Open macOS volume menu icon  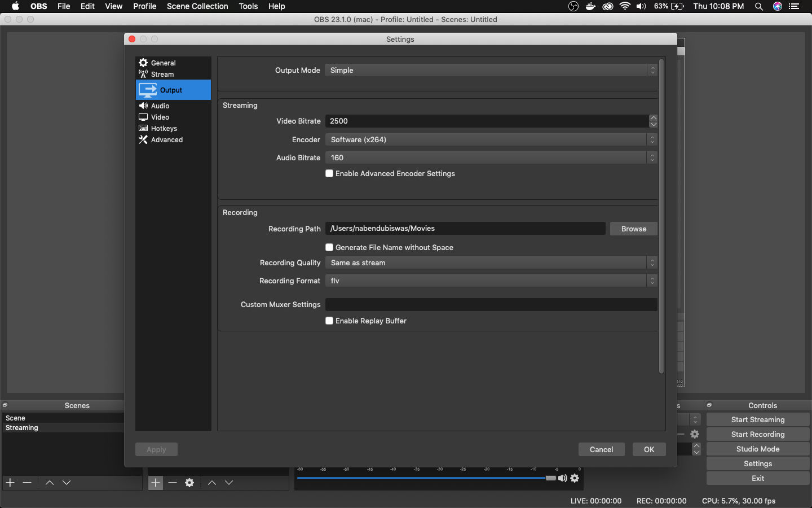click(641, 6)
